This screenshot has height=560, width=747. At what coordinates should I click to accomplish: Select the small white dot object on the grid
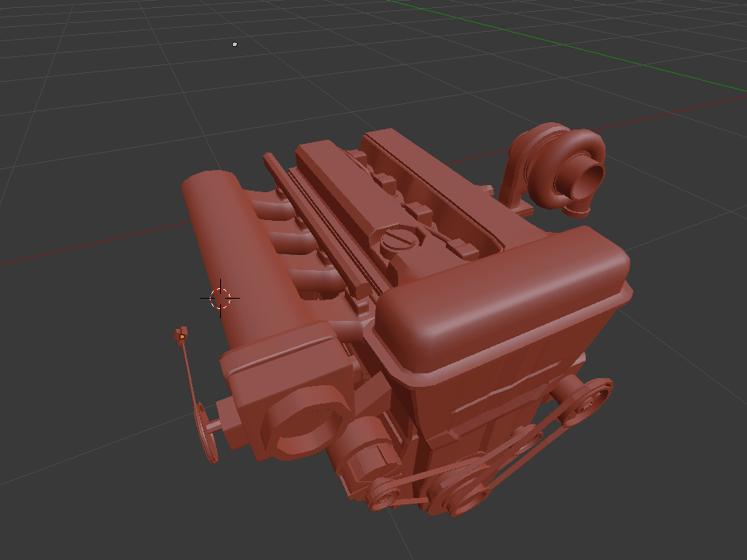[x=234, y=44]
